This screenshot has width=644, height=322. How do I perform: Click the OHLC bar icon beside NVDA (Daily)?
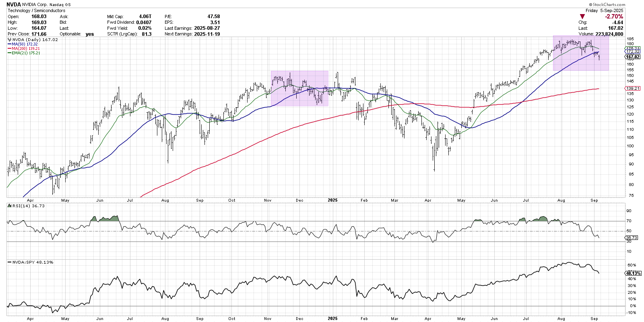10,40
